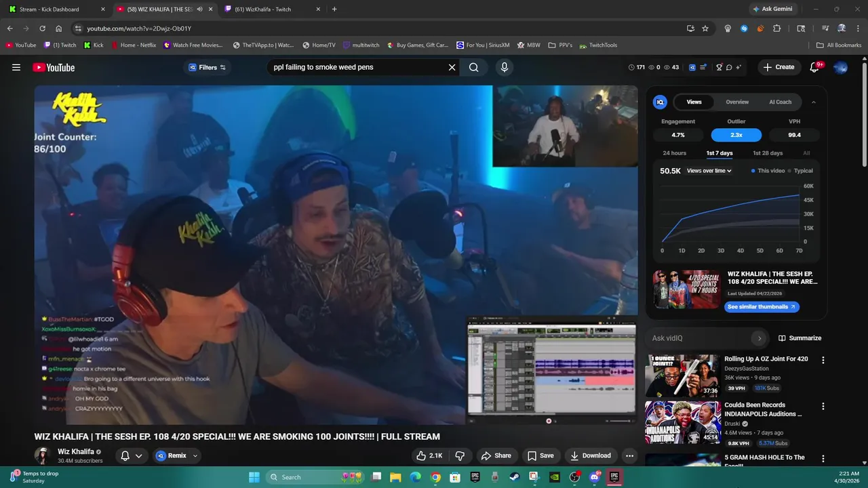
Task: Open Windows Start menu
Action: point(254,477)
